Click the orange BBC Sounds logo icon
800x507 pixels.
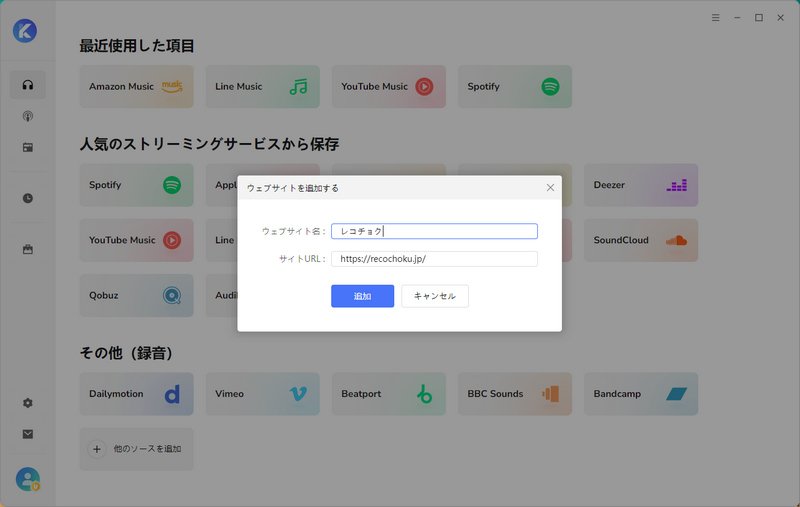click(551, 394)
